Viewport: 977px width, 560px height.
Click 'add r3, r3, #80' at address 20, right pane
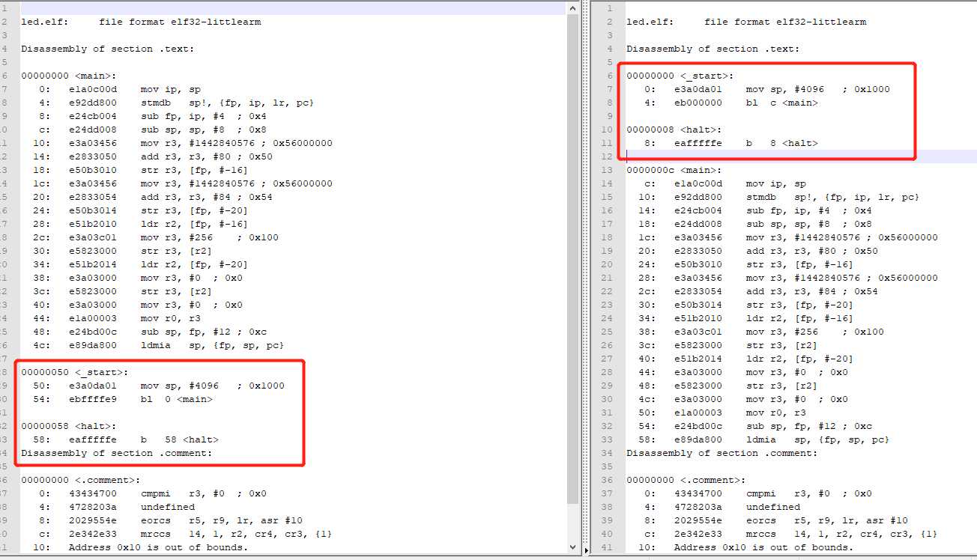[811, 251]
